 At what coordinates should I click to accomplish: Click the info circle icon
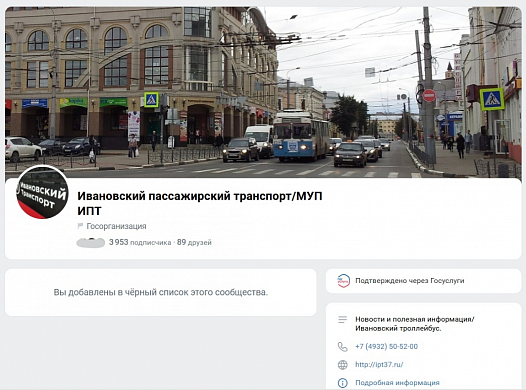coord(343,383)
